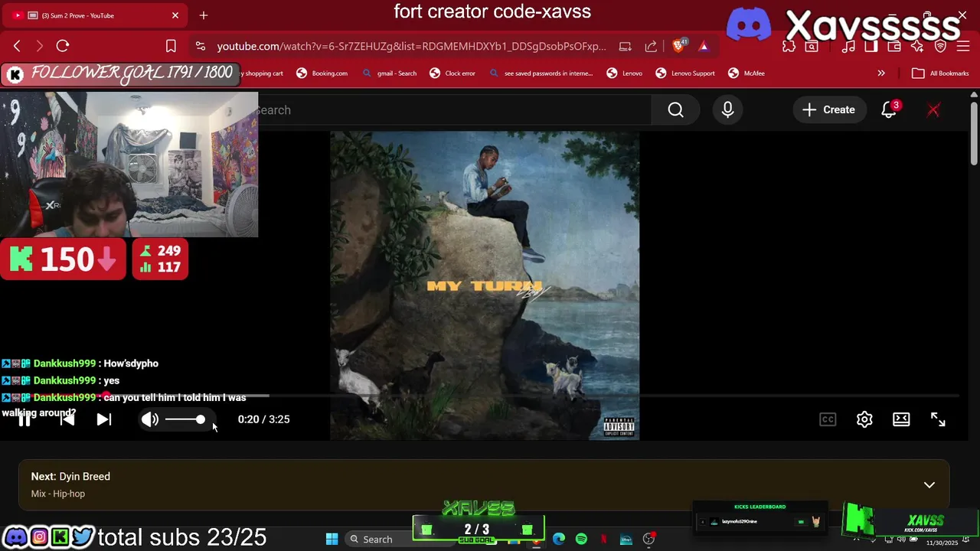Share this page via share icon
Viewport: 980px width, 551px height.
point(651,46)
